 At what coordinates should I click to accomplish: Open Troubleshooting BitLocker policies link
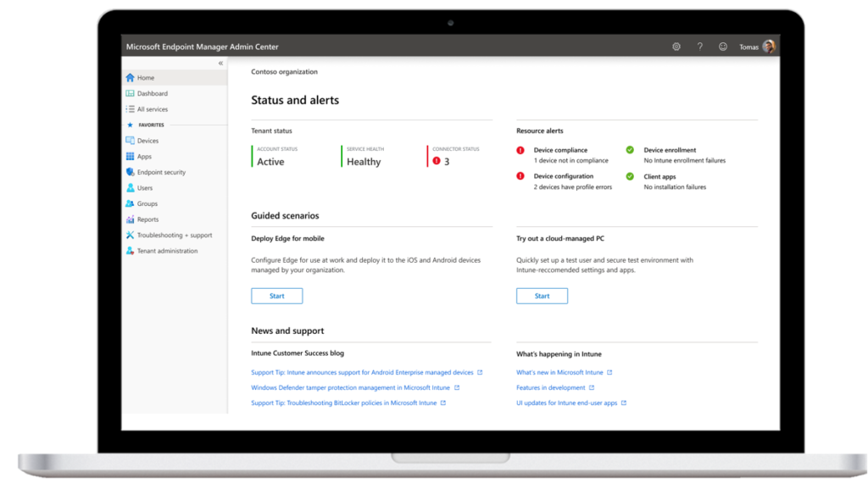(x=344, y=403)
